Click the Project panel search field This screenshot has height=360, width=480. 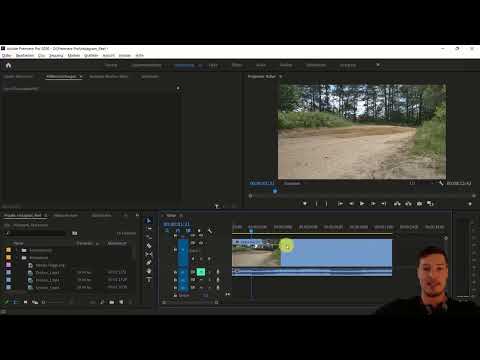point(35,233)
